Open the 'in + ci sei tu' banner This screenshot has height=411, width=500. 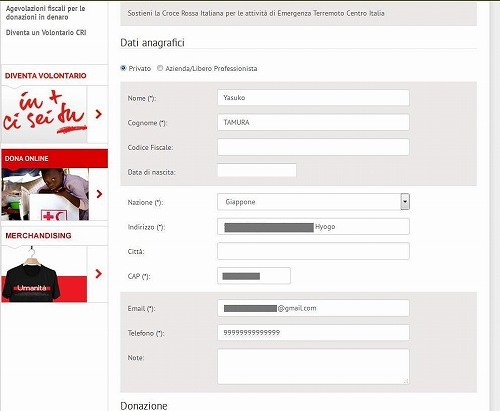[44, 114]
